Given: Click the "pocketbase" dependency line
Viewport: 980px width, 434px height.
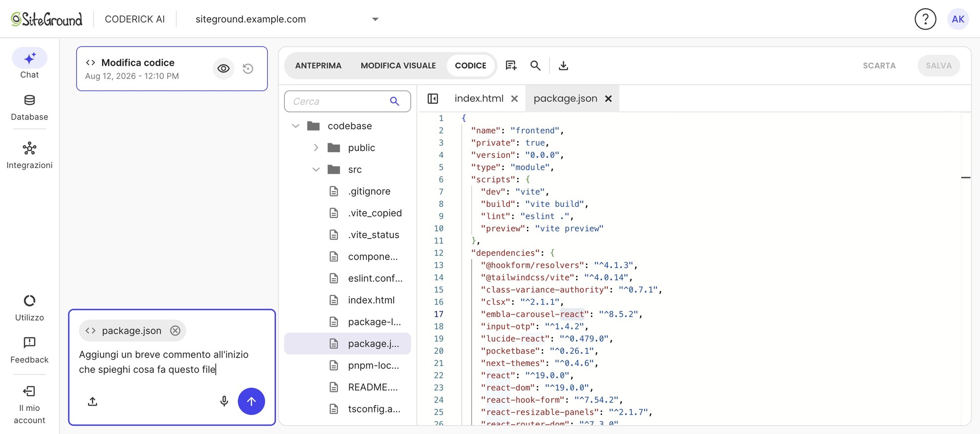Looking at the screenshot, I should click(x=539, y=351).
